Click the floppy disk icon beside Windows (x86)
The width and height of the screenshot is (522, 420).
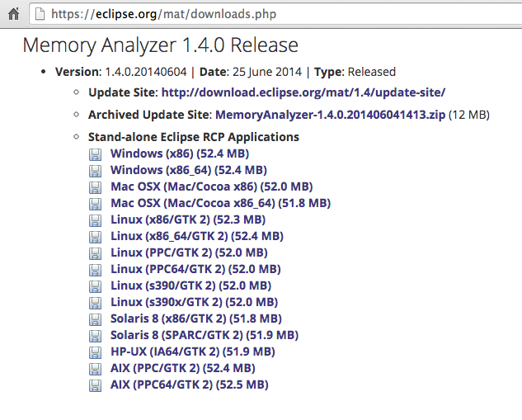coord(96,154)
